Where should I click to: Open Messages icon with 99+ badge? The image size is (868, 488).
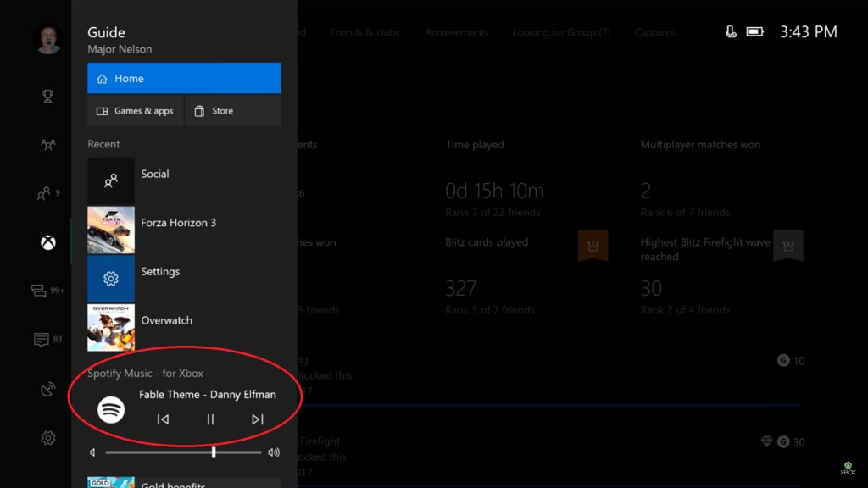click(39, 291)
